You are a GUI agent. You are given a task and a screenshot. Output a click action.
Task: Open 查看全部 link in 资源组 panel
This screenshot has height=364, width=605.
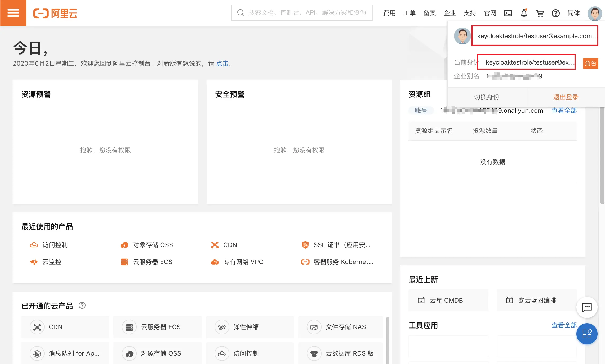(564, 111)
